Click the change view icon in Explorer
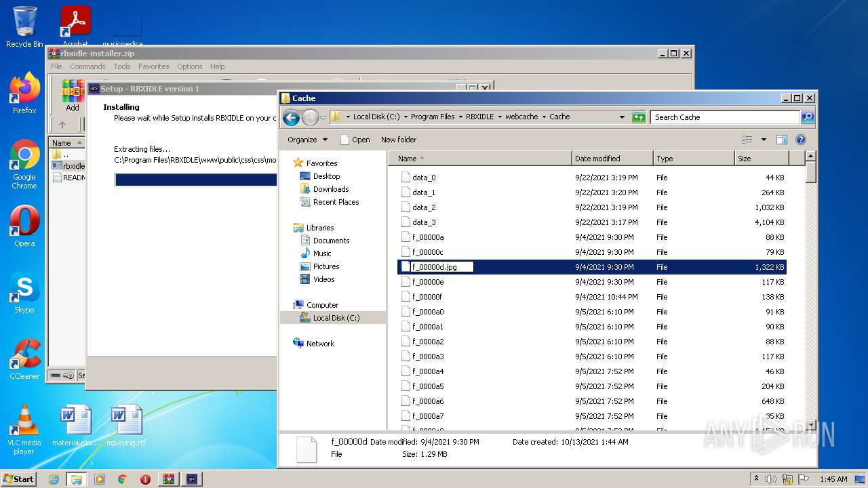The image size is (868, 488). [747, 140]
